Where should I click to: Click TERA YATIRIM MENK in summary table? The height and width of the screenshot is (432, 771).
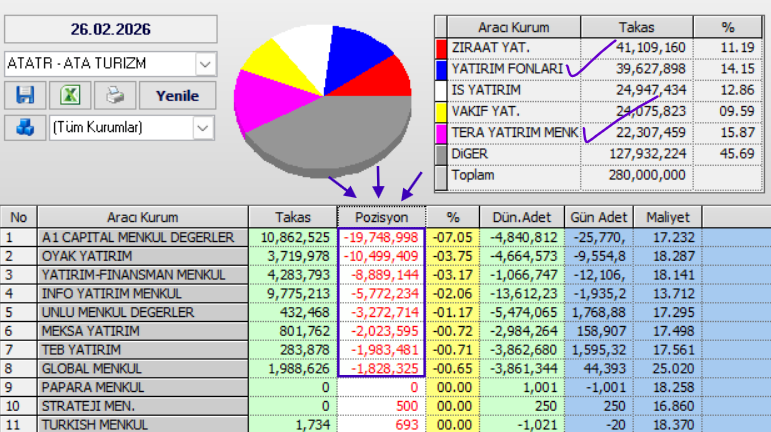coord(515,133)
